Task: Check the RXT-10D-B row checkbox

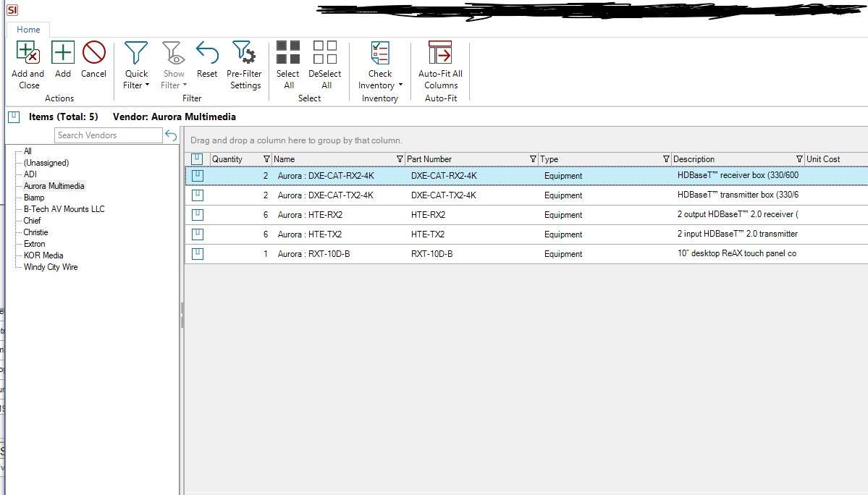Action: pyautogui.click(x=198, y=254)
